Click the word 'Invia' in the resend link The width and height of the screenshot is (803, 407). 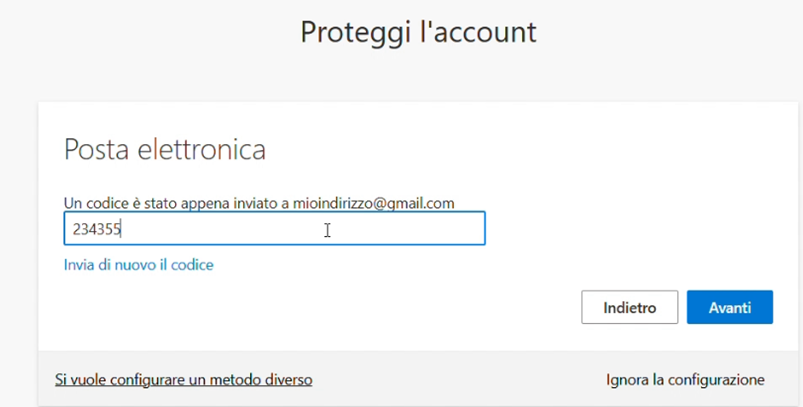[80, 265]
